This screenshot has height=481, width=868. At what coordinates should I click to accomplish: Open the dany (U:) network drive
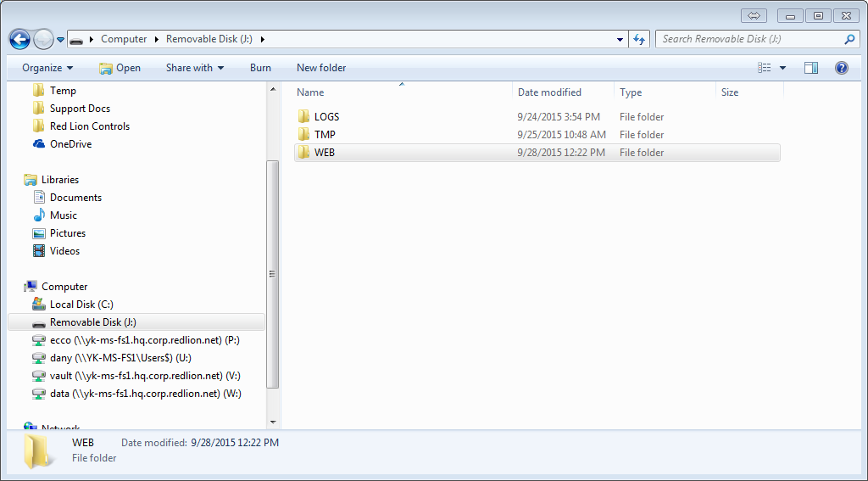pyautogui.click(x=120, y=357)
